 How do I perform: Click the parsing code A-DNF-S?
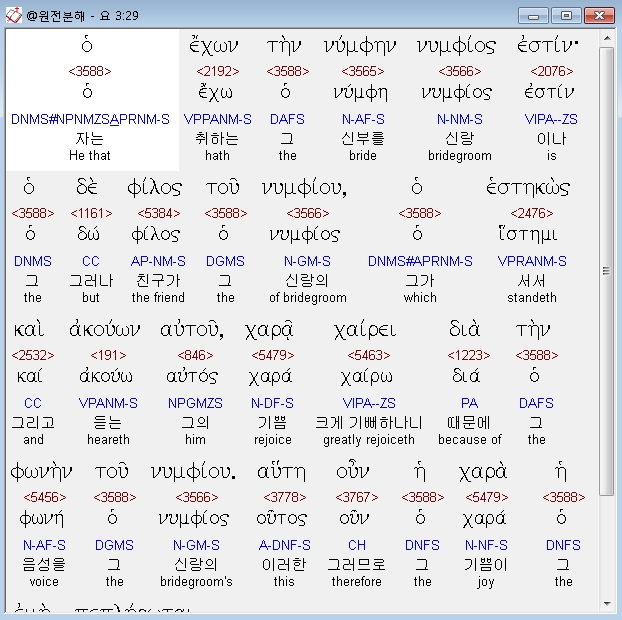pyautogui.click(x=284, y=545)
